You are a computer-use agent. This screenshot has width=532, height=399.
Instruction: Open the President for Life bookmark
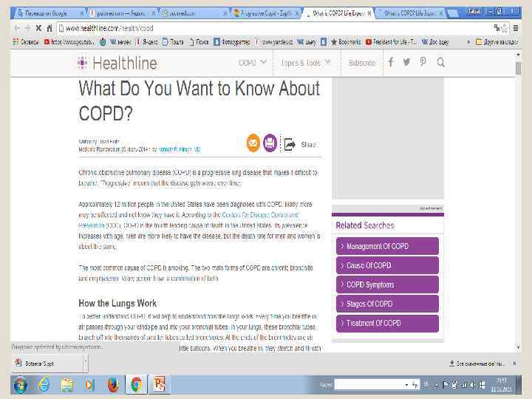(391, 42)
